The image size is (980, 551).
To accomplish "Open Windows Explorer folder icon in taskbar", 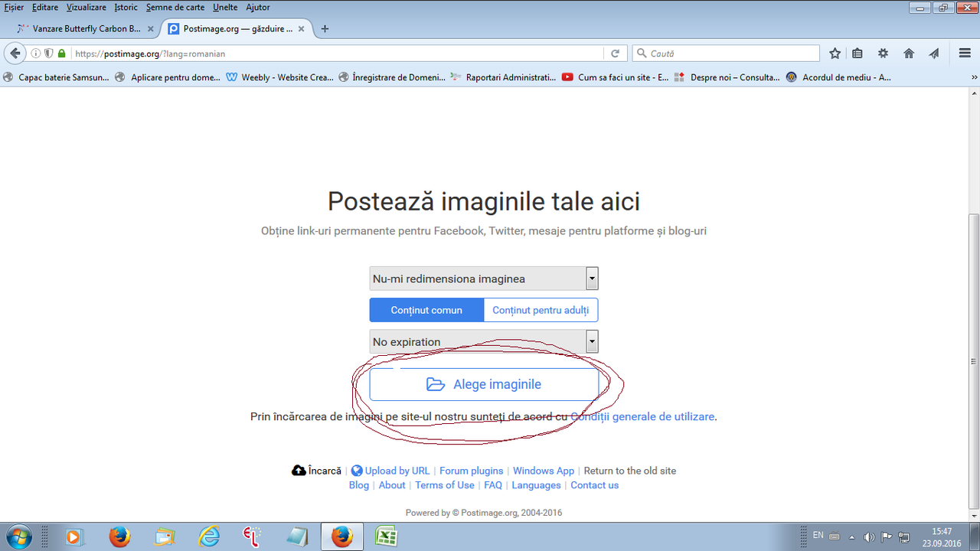I will 164,537.
